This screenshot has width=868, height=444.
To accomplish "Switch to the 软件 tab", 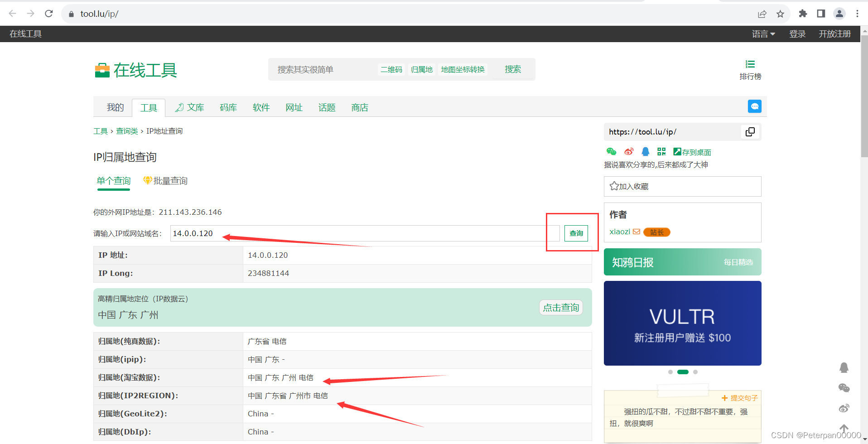I will 261,107.
